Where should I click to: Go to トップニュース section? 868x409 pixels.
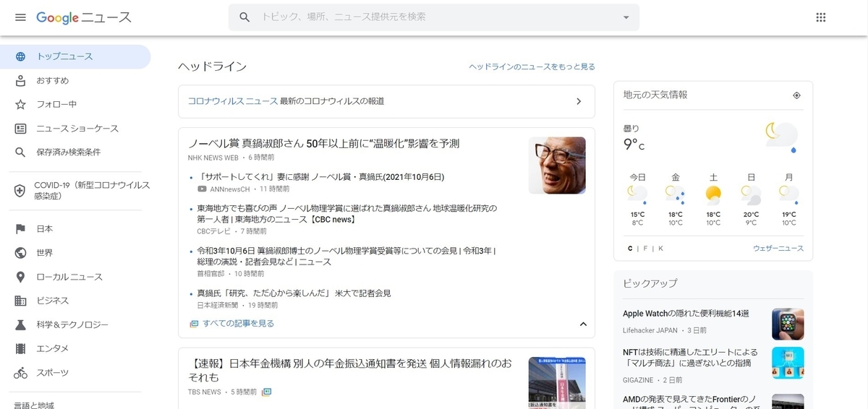[75, 56]
